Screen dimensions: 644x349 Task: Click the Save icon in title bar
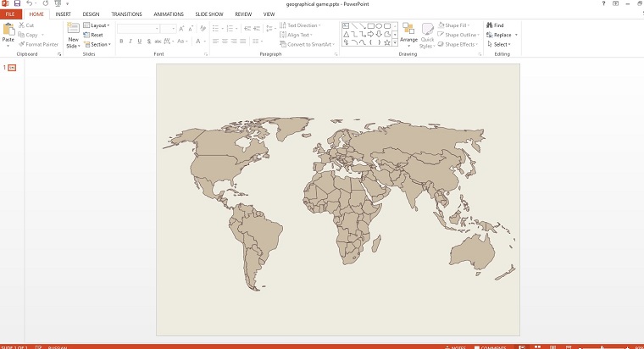[17, 3]
